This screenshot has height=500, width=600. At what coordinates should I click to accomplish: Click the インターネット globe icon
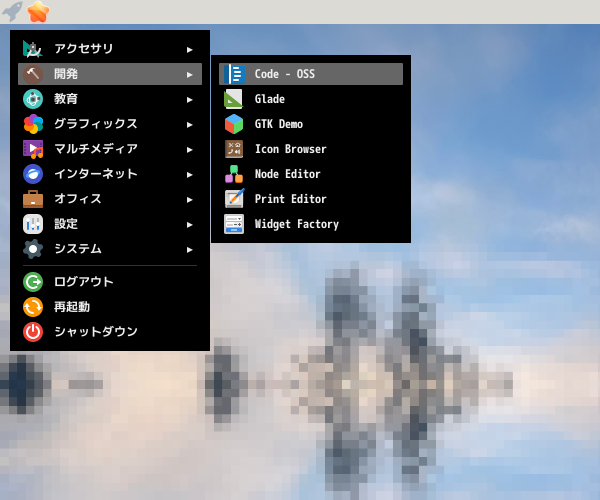[x=33, y=174]
